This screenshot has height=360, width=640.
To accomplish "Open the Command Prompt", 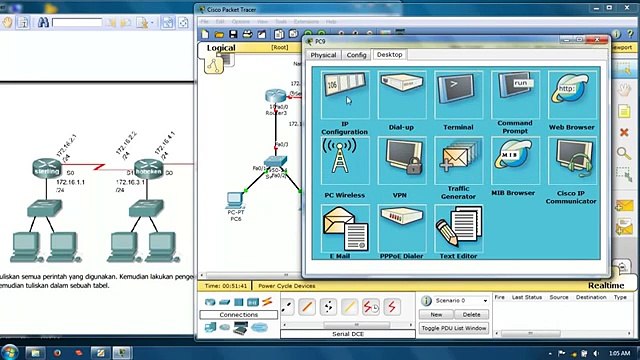I will tap(516, 95).
